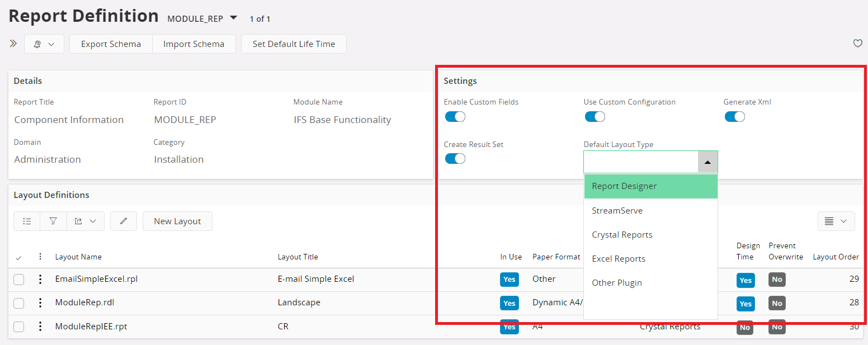Click the list view icon in Layout Definitions
Viewport: 868px width, 345px height.
click(x=27, y=221)
